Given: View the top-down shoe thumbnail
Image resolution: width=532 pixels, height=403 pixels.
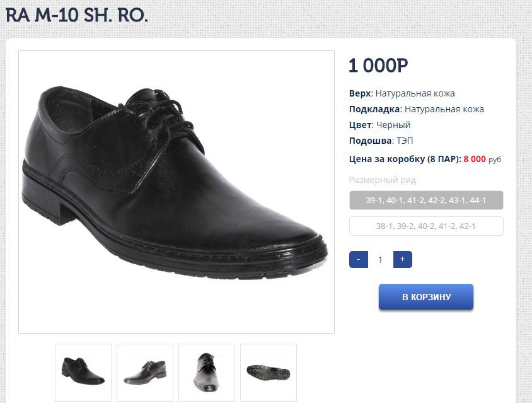Looking at the screenshot, I should [207, 371].
